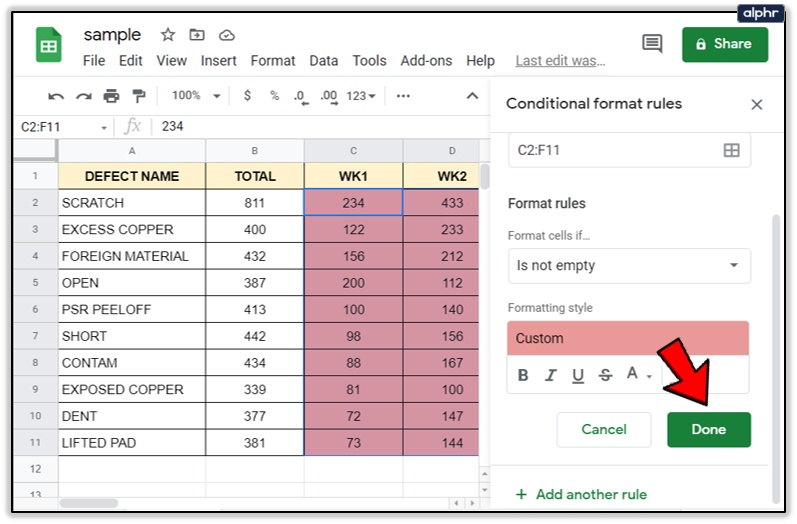Click the move to folder icon

196,35
